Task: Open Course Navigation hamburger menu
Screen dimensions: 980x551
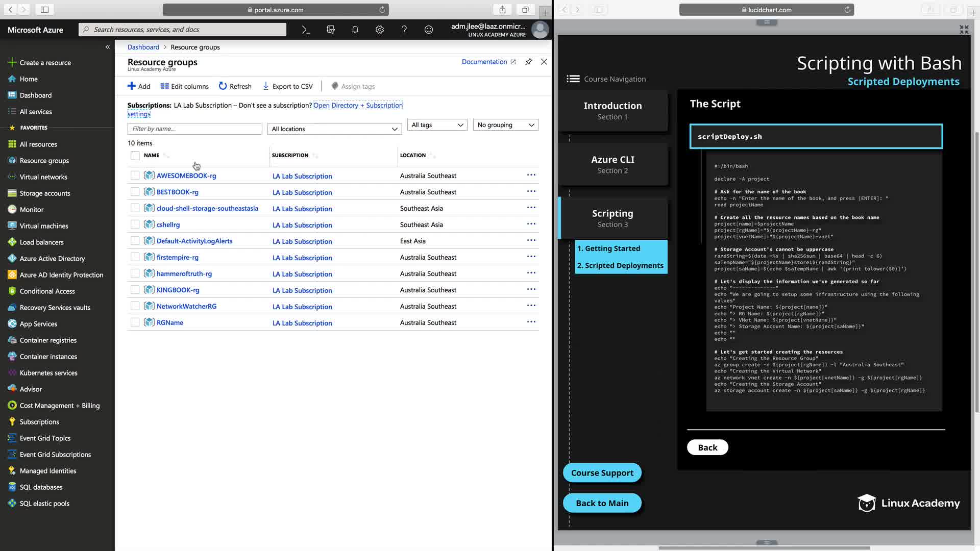Action: (x=573, y=79)
